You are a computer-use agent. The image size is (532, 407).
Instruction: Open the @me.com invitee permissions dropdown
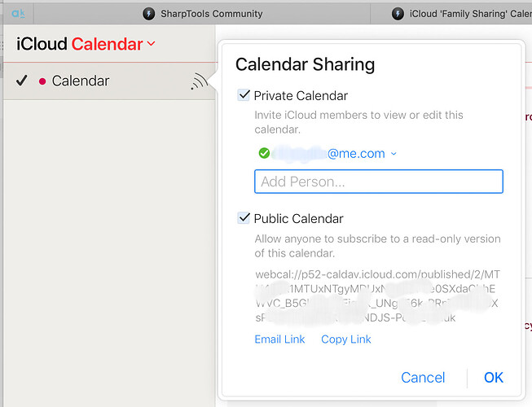[x=394, y=153]
